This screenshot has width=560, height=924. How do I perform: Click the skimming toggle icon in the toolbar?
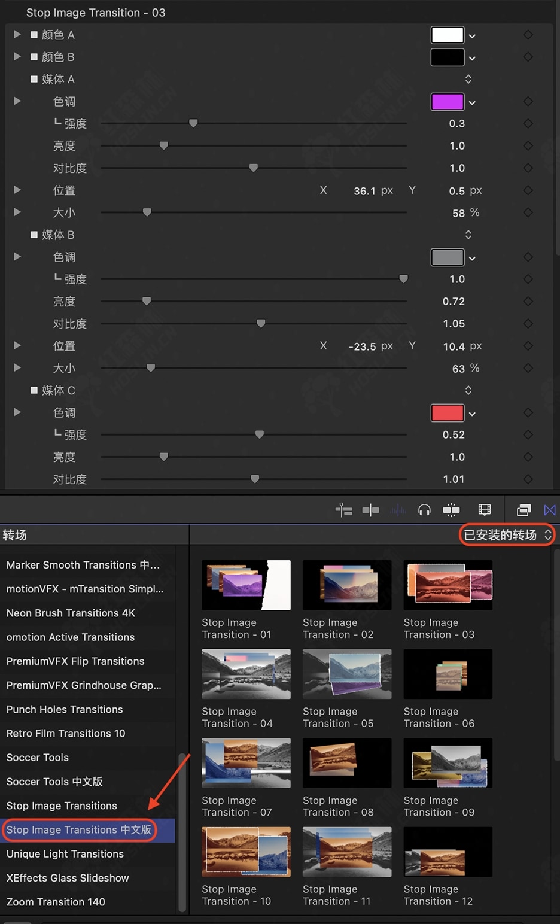pyautogui.click(x=344, y=510)
